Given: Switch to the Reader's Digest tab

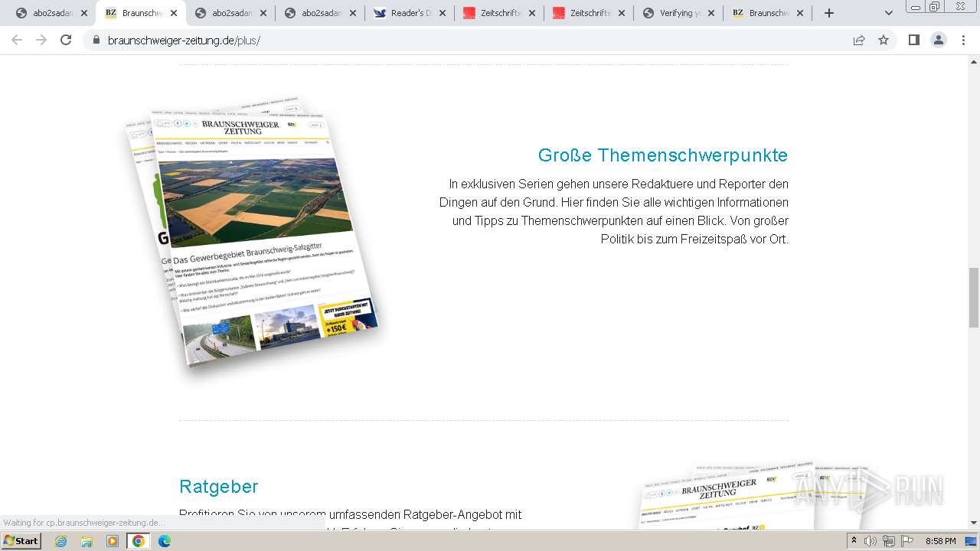Looking at the screenshot, I should (410, 13).
